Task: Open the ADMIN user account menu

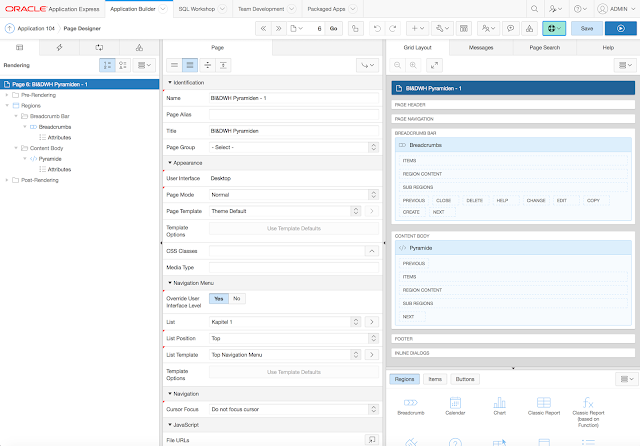Action: click(x=616, y=9)
